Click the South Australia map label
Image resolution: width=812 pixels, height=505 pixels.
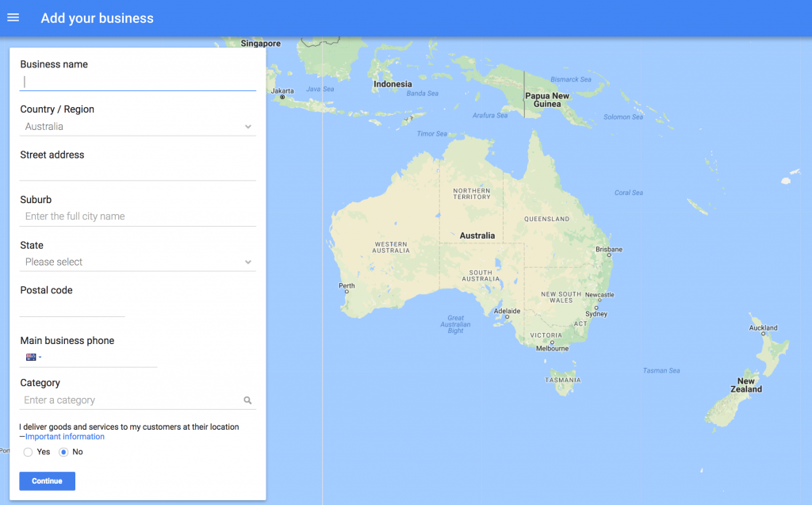(x=481, y=276)
